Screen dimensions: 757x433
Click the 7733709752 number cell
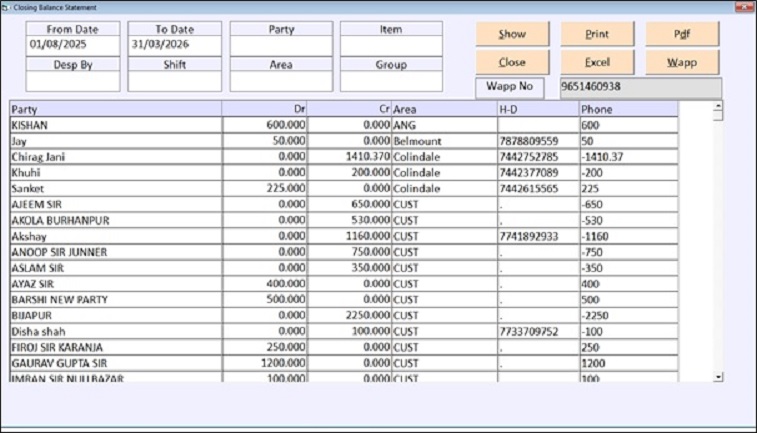point(538,331)
